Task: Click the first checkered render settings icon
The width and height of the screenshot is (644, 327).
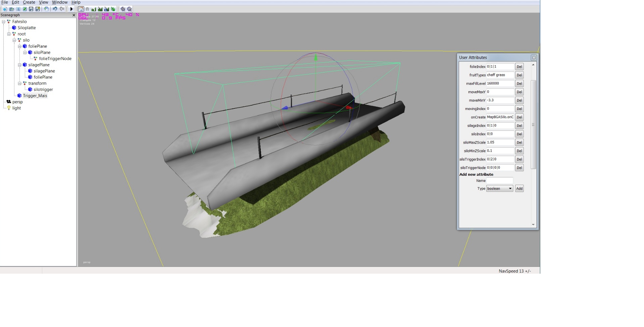Action: coord(123,9)
